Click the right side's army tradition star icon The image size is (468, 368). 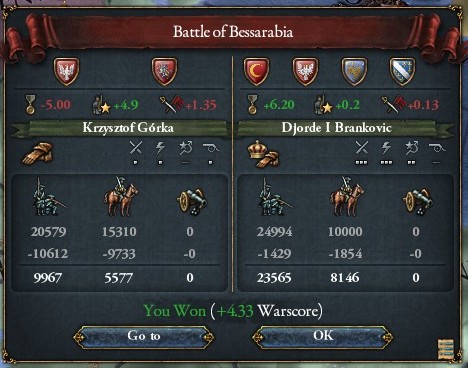323,105
